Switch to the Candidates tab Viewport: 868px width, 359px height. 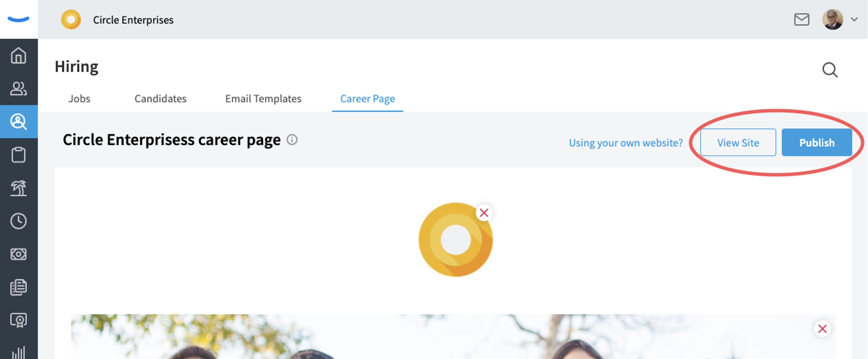[x=160, y=99]
